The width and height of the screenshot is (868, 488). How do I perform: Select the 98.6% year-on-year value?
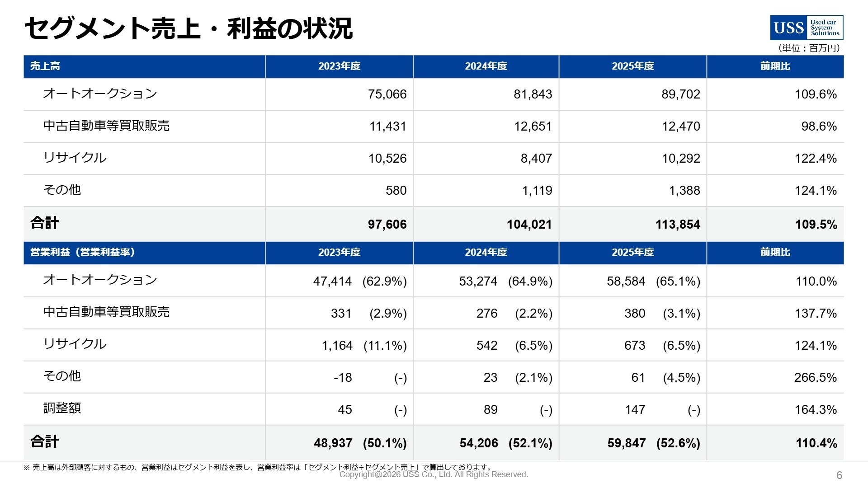coord(819,126)
